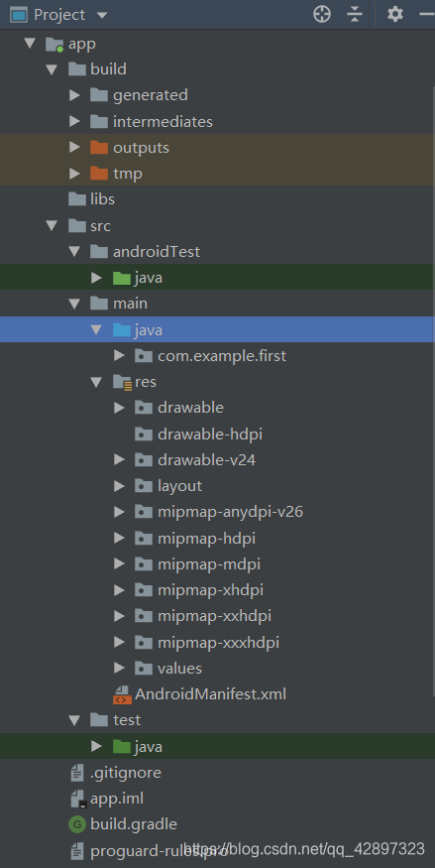Viewport: 435px width, 868px height.
Task: Click the Collapse All icon in header
Action: click(x=355, y=14)
